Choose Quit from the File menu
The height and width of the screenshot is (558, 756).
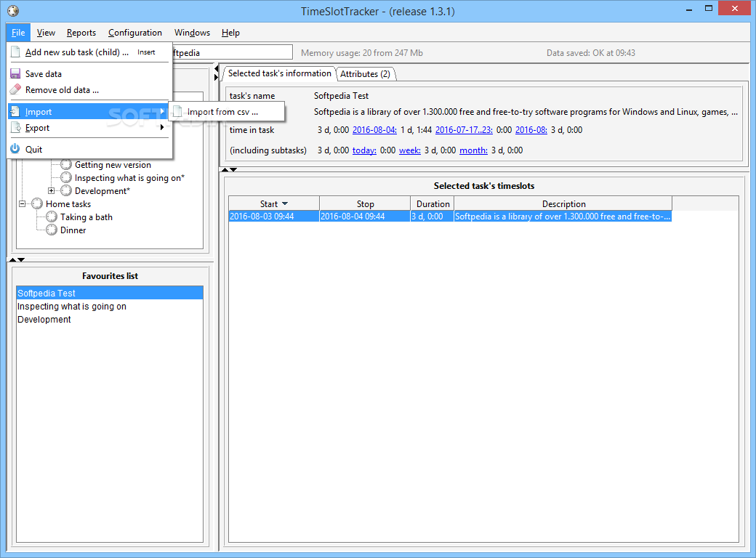[89, 149]
